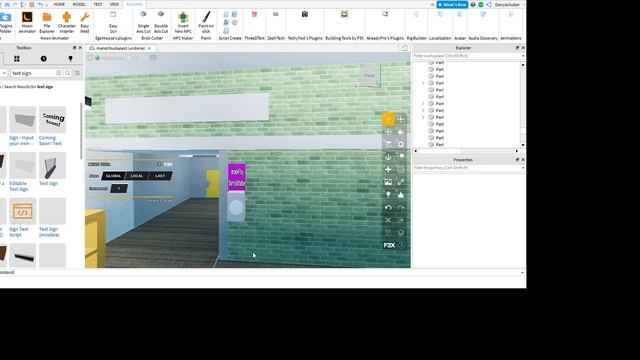The image size is (640, 360).
Task: Open the F3X info circle icon
Action: coord(402,245)
